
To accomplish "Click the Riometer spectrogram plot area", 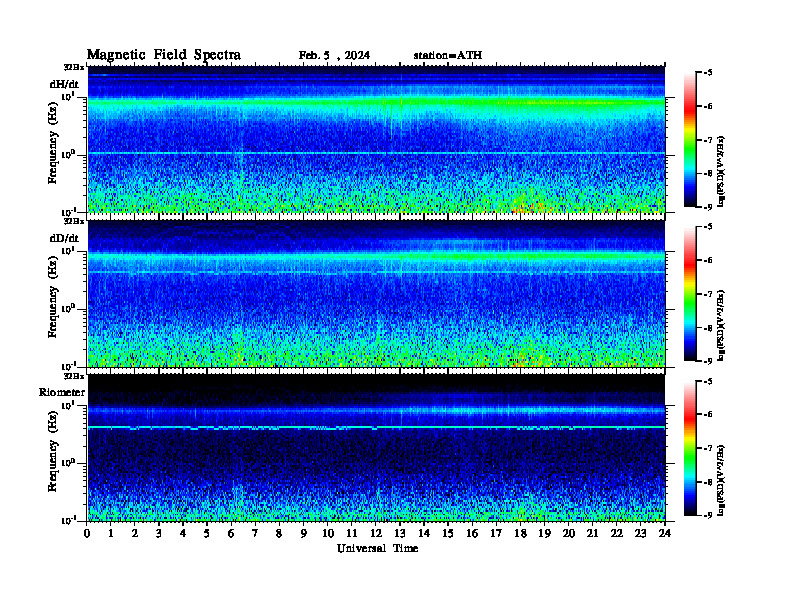I will point(376,447).
